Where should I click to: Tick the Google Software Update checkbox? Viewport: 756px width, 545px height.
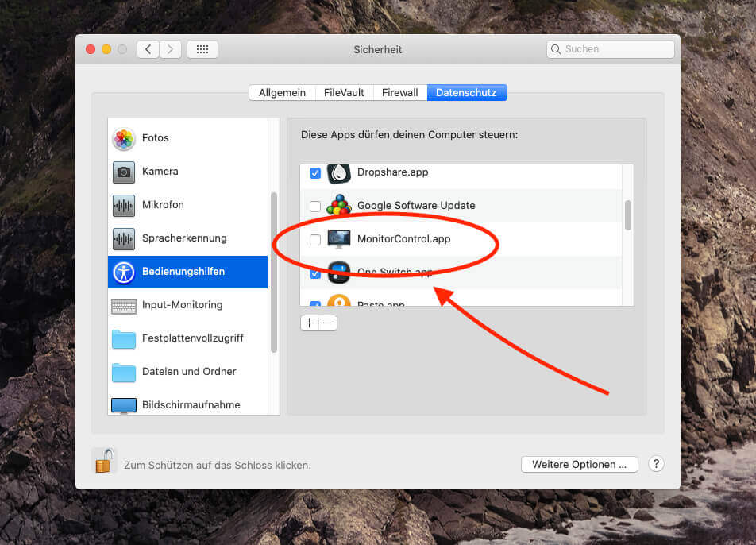tap(315, 206)
